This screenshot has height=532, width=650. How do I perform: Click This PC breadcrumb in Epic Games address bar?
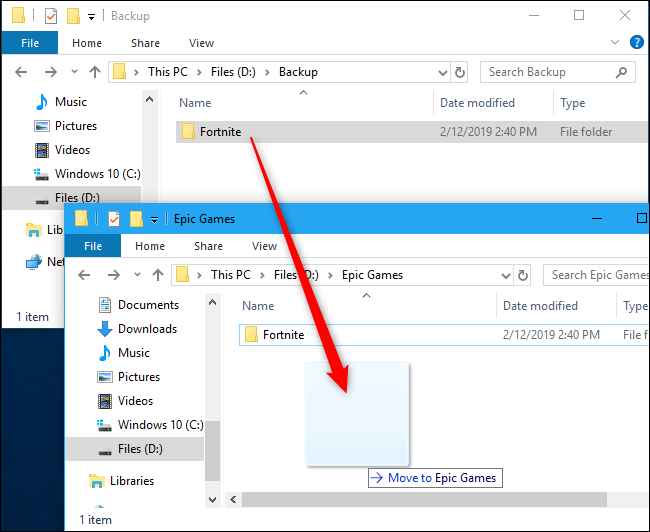(231, 275)
